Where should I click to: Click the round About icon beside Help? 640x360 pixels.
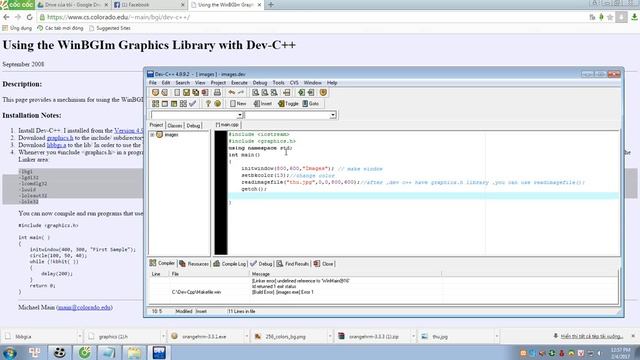pos(218,104)
